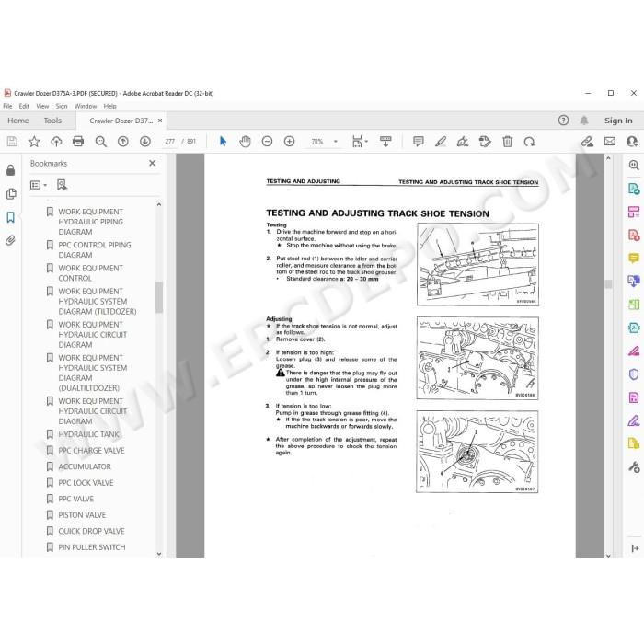The width and height of the screenshot is (644, 644).
Task: Open the Edit menu
Action: [24, 106]
